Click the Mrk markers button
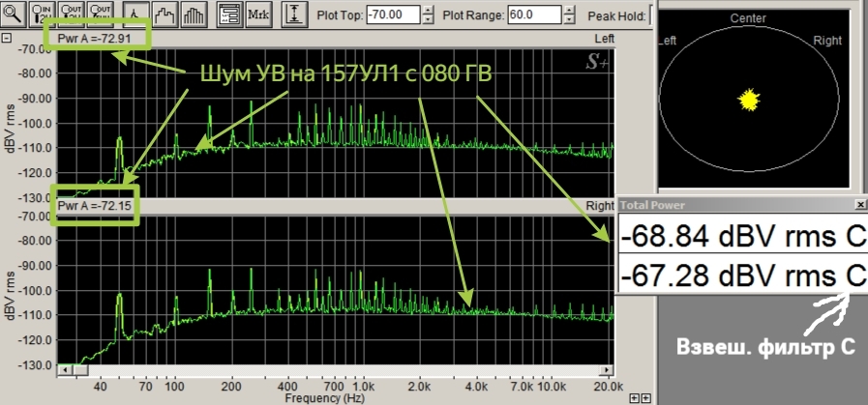The height and width of the screenshot is (405, 868). 258,14
